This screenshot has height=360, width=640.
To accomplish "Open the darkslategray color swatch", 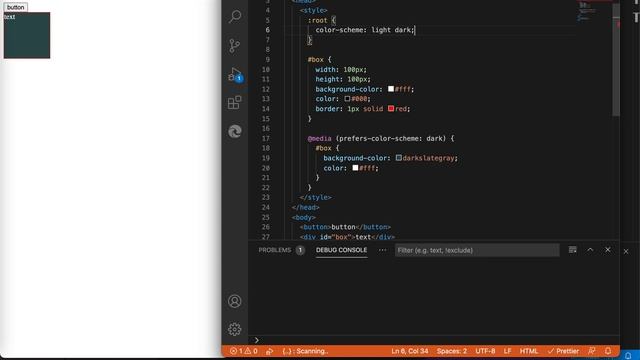I will (x=399, y=158).
